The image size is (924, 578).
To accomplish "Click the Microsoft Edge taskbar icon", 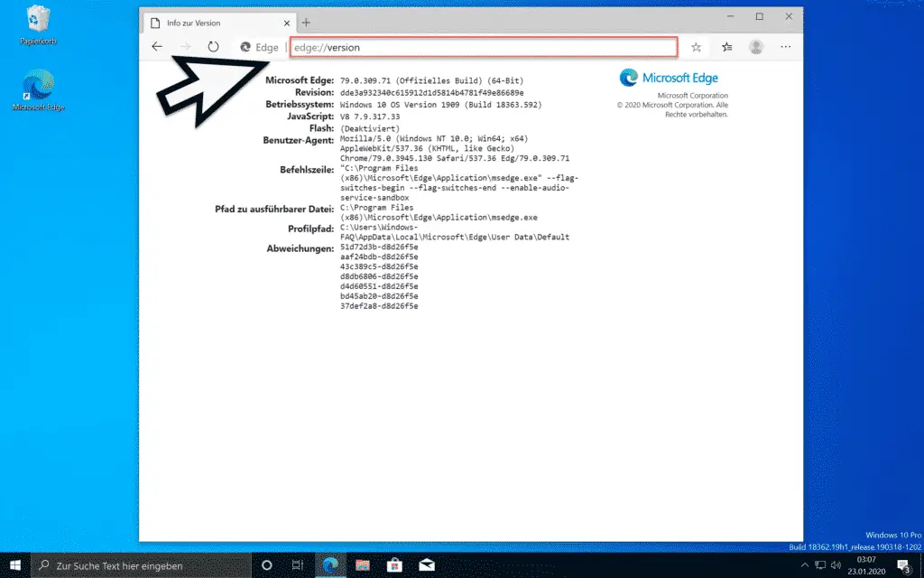I will [x=330, y=565].
